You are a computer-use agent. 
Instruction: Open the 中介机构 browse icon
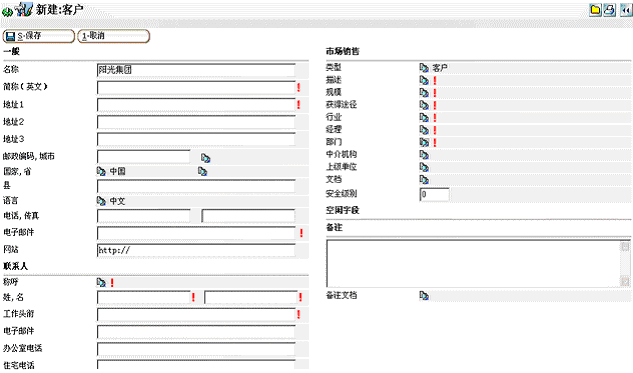coord(424,155)
